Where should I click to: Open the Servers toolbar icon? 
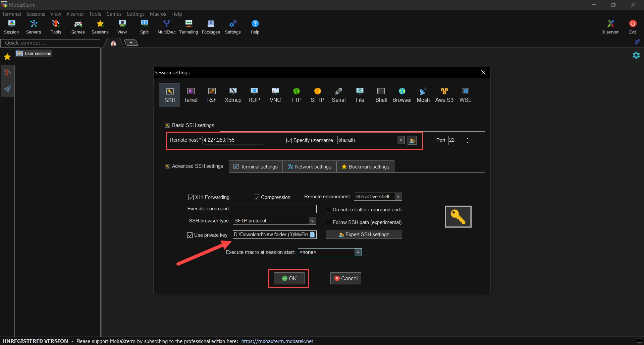point(34,27)
